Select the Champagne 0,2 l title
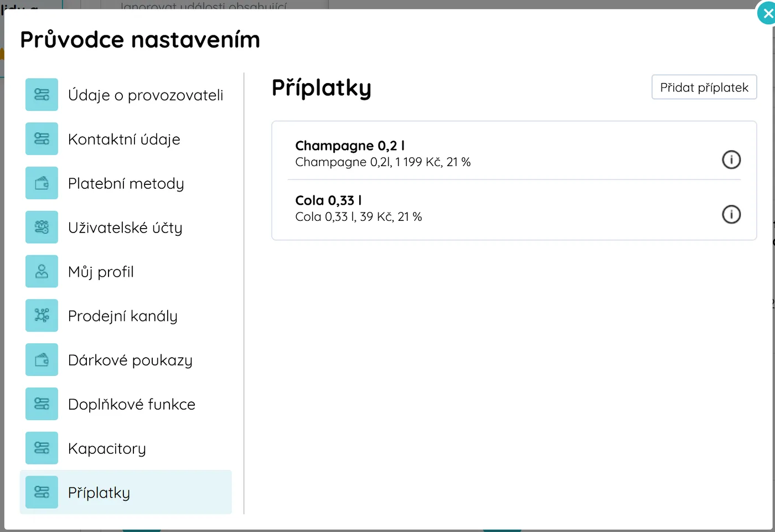Image resolution: width=775 pixels, height=532 pixels. (x=350, y=146)
